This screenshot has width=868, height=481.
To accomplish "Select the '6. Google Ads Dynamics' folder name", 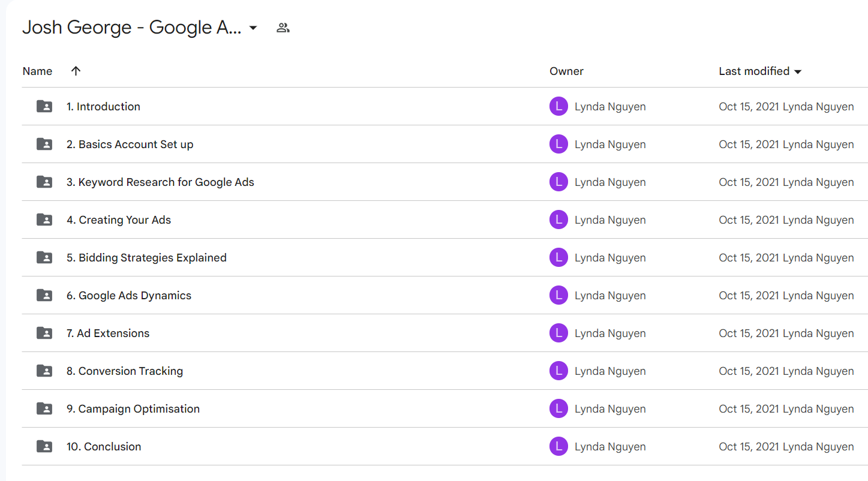I will [129, 295].
